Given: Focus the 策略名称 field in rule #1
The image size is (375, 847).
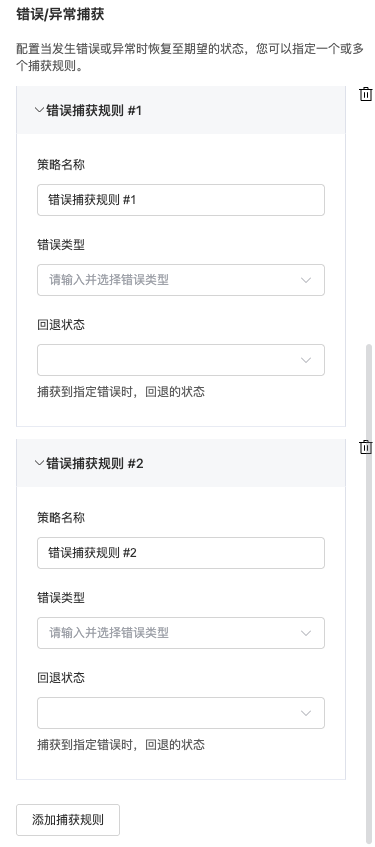Looking at the screenshot, I should click(181, 200).
